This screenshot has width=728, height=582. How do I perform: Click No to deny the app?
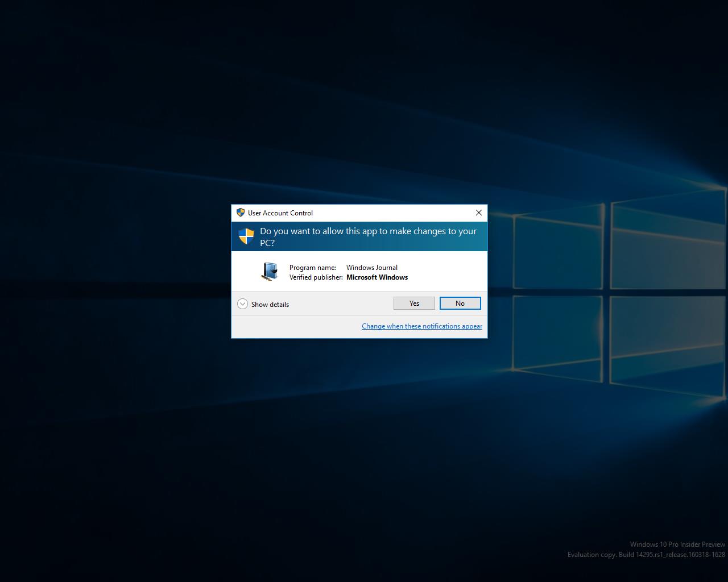pyautogui.click(x=460, y=304)
